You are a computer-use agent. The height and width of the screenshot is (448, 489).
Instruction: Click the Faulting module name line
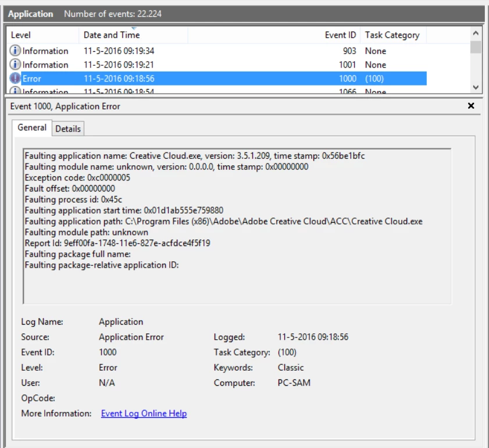pos(166,166)
